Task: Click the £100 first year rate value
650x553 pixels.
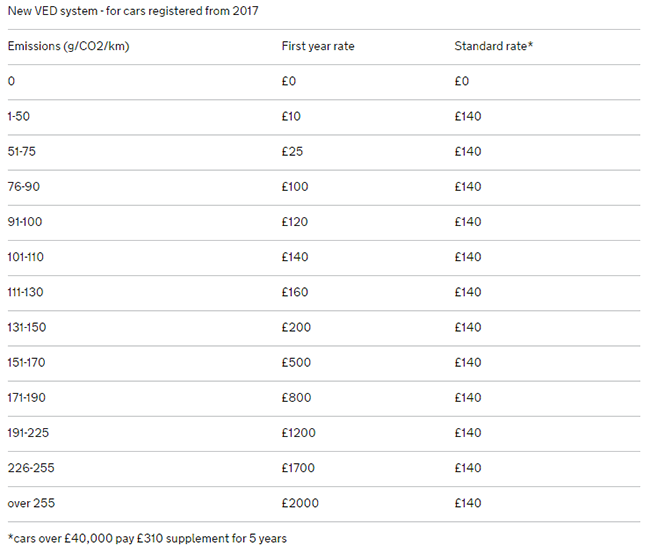Action: click(295, 187)
